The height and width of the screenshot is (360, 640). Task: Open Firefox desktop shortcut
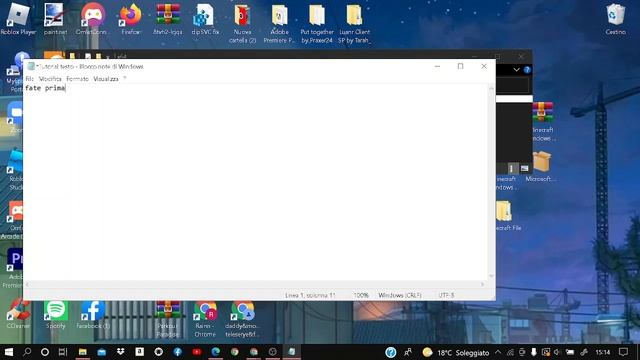tap(130, 19)
